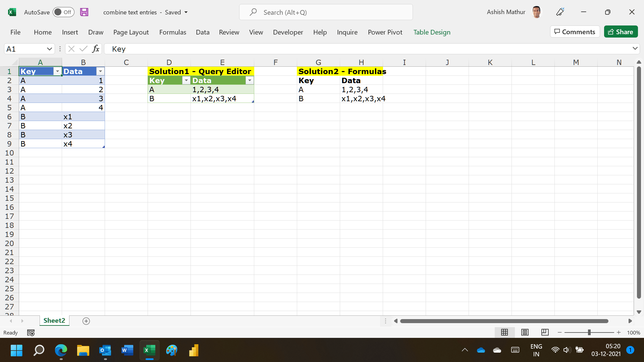Click the Save icon in title bar
The image size is (644, 362).
pos(84,12)
